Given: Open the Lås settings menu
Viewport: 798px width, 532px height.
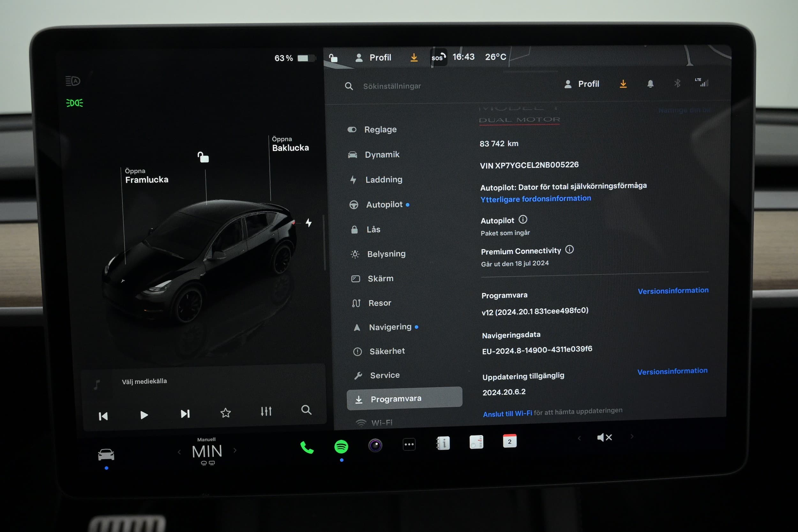Looking at the screenshot, I should 365,230.
